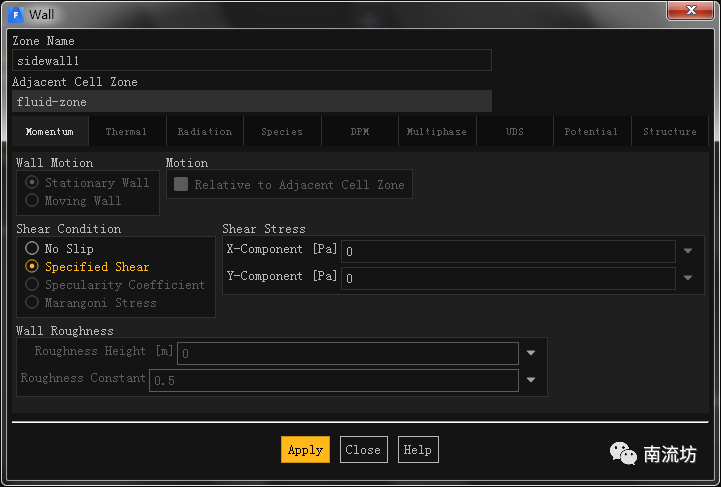
Task: Open Y-Component shear stress dropdown arrow
Action: pyautogui.click(x=688, y=278)
